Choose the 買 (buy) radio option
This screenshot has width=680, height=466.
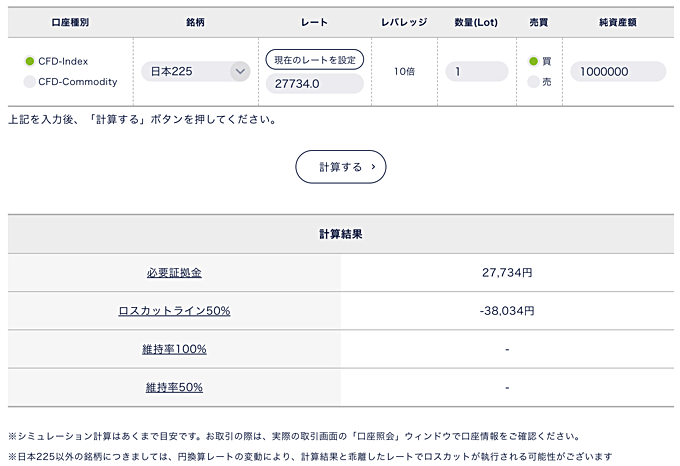coord(533,61)
